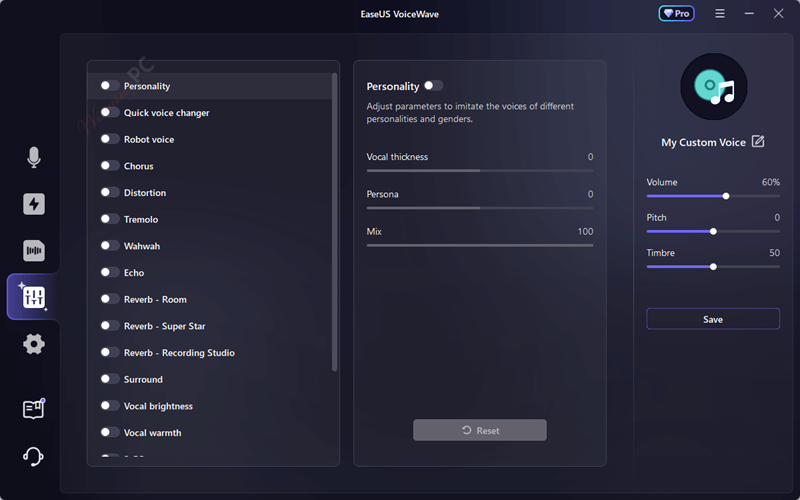Click the Save button
The width and height of the screenshot is (800, 500).
pos(713,319)
